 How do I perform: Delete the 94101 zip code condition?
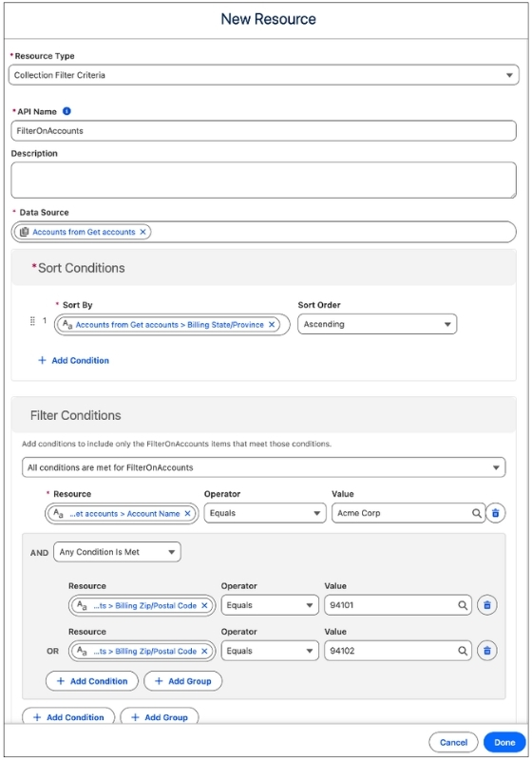487,605
